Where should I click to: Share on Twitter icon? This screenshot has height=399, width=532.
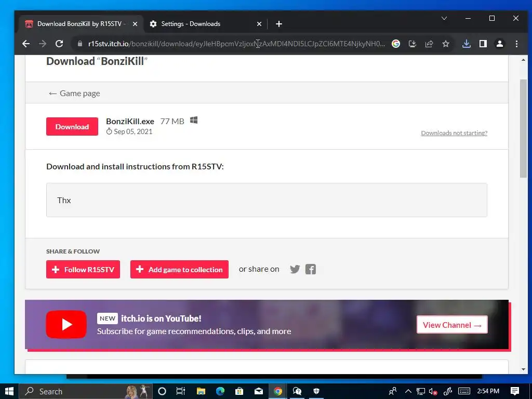295,270
